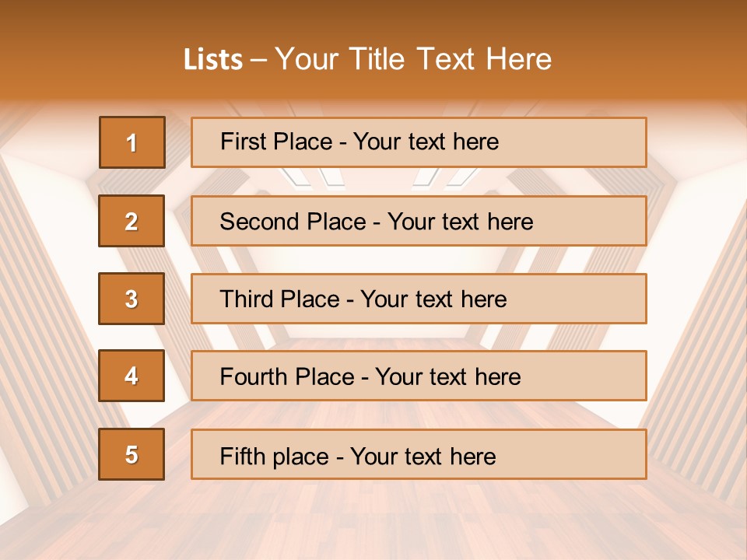Click the 'Fifth place - Your text here' bar
The width and height of the screenshot is (747, 560).
coord(419,454)
